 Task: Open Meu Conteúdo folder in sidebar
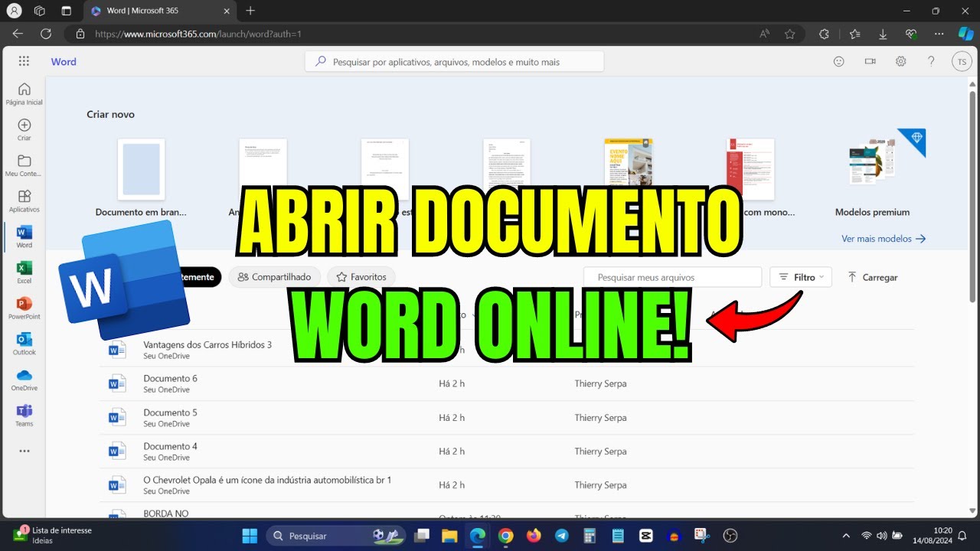24,165
